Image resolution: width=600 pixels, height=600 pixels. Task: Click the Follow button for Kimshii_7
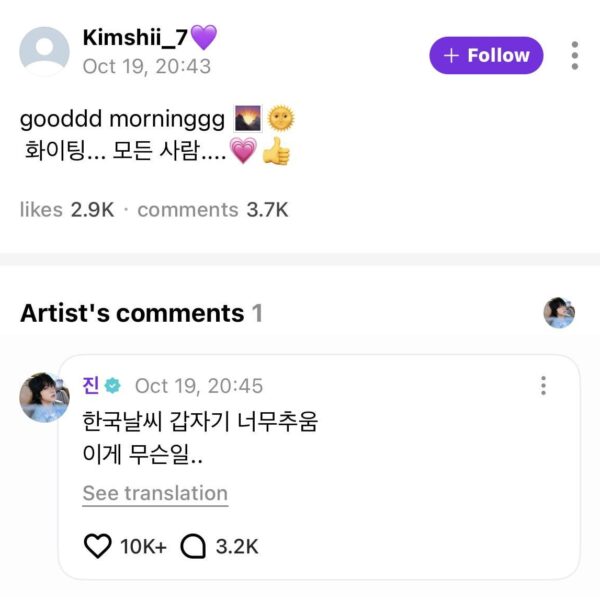point(486,56)
